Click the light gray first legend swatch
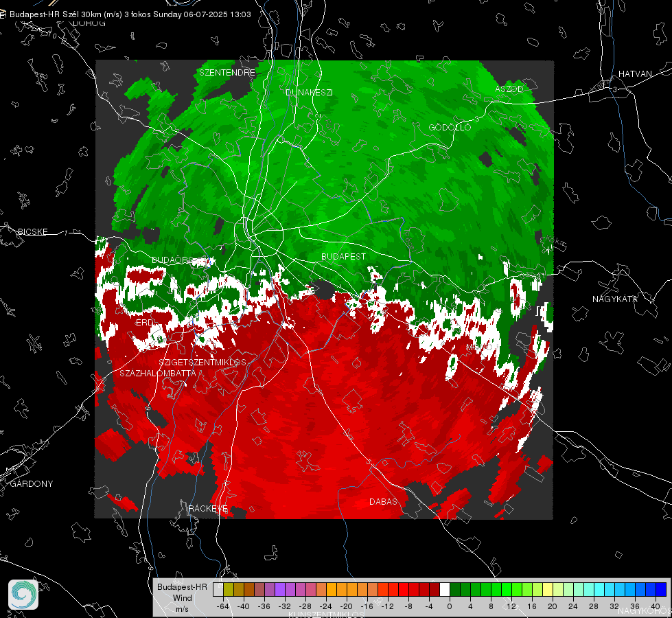Screen dimensions: 672x618 (218, 590)
